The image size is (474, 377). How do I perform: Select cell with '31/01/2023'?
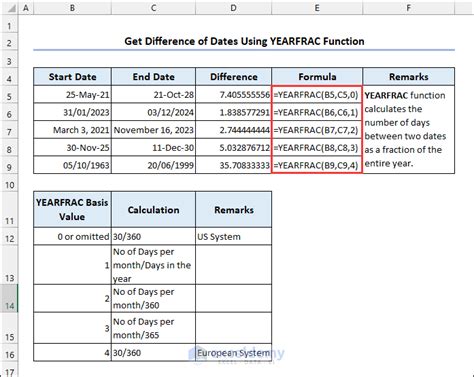[x=72, y=112]
